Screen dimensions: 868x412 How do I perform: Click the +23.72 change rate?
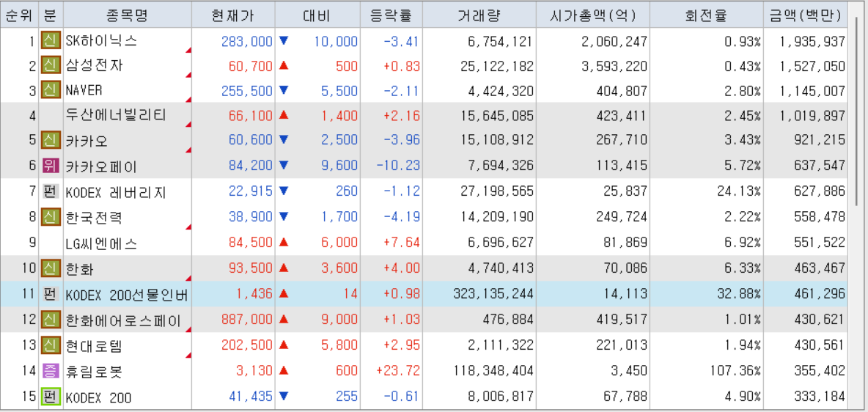click(x=397, y=371)
